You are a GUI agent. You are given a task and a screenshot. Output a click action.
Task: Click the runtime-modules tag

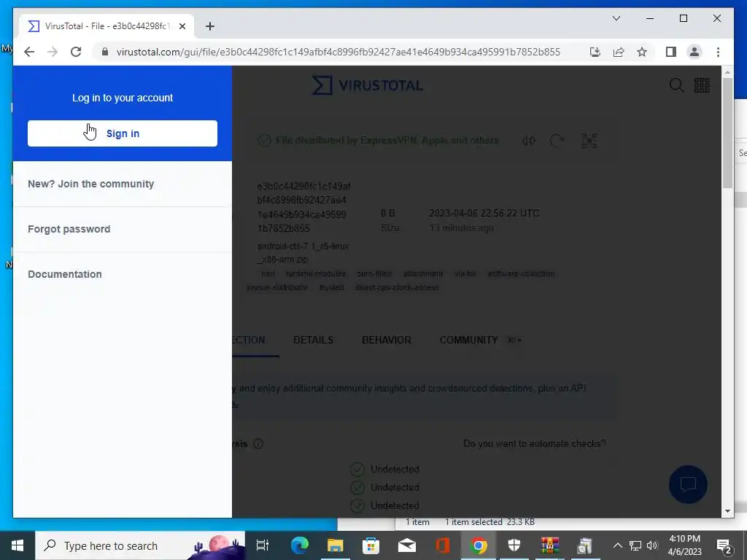[316, 274]
